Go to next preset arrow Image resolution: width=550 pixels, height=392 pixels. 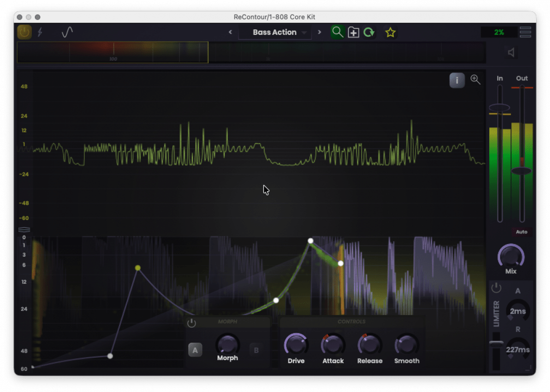click(319, 32)
